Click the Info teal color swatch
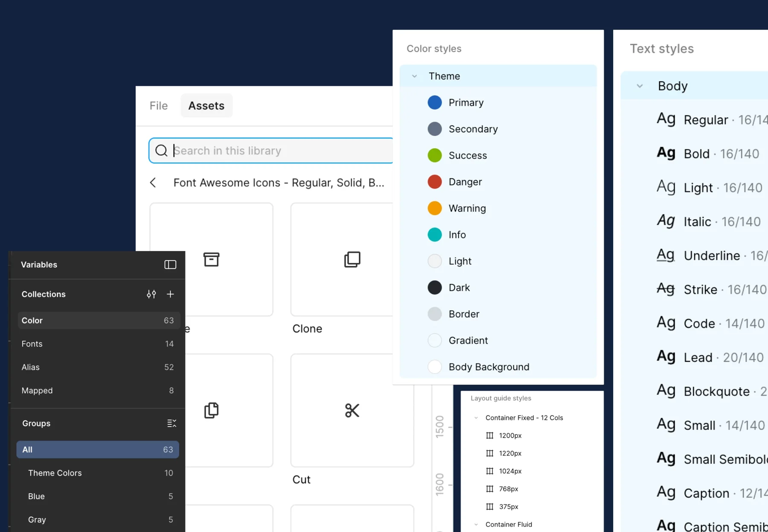The image size is (768, 532). [435, 235]
